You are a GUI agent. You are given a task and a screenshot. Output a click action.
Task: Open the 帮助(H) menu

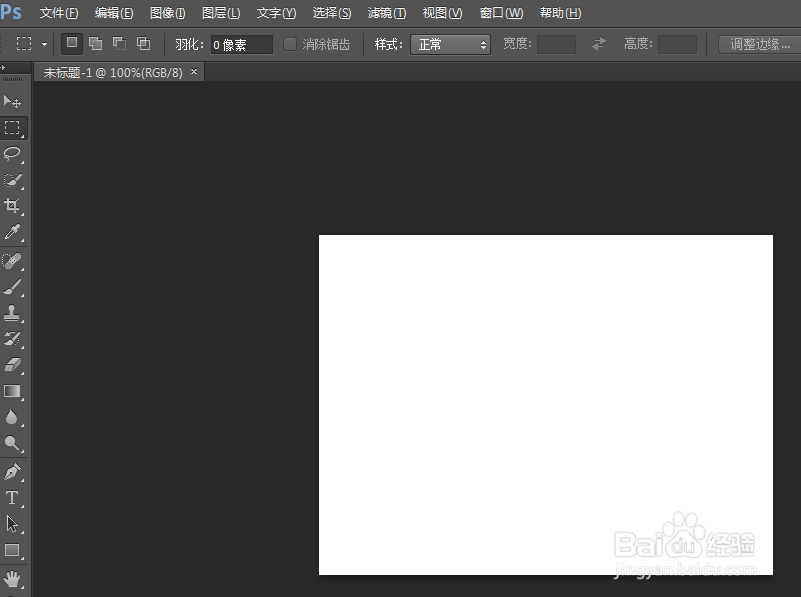pyautogui.click(x=560, y=13)
